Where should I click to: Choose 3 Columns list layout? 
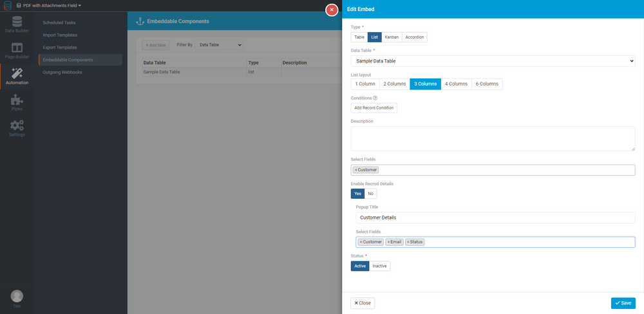coord(425,84)
